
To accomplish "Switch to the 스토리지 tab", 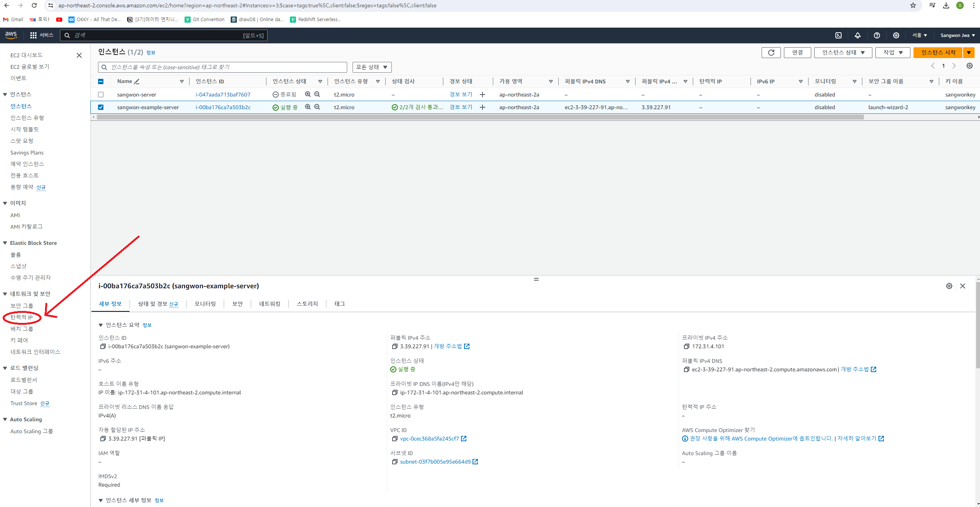I will [x=307, y=304].
